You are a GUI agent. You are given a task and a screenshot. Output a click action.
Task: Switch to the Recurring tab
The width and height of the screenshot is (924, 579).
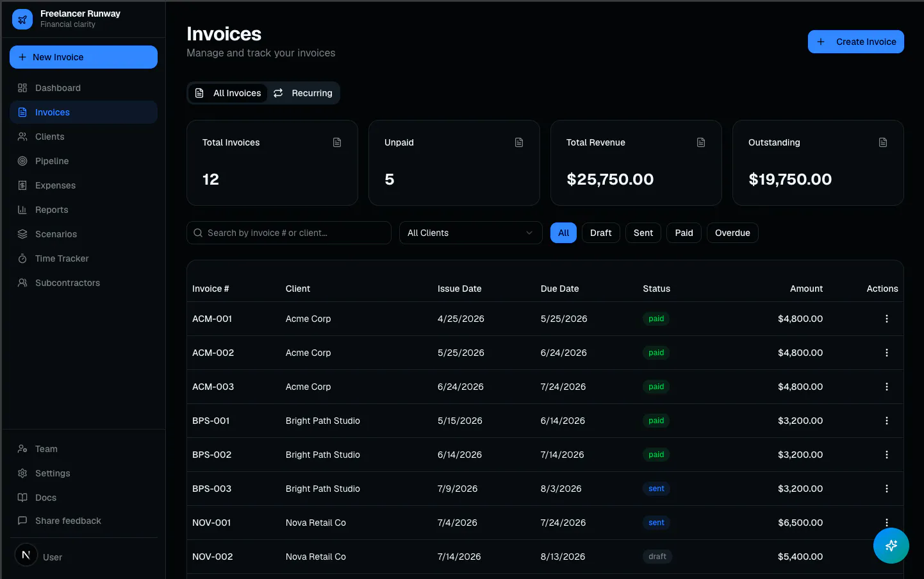303,93
